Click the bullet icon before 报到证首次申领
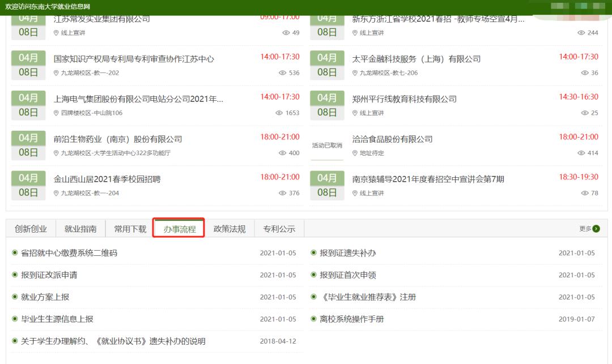The image size is (612, 364). point(313,275)
